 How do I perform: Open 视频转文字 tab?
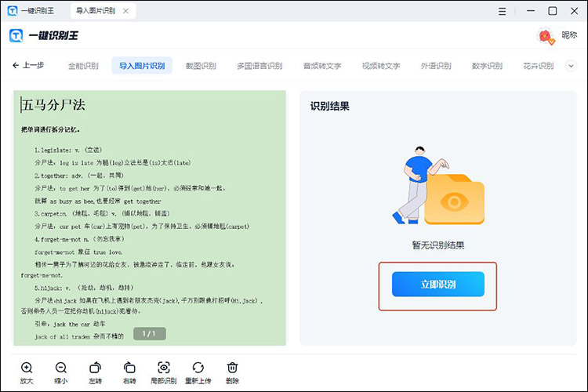pyautogui.click(x=381, y=66)
